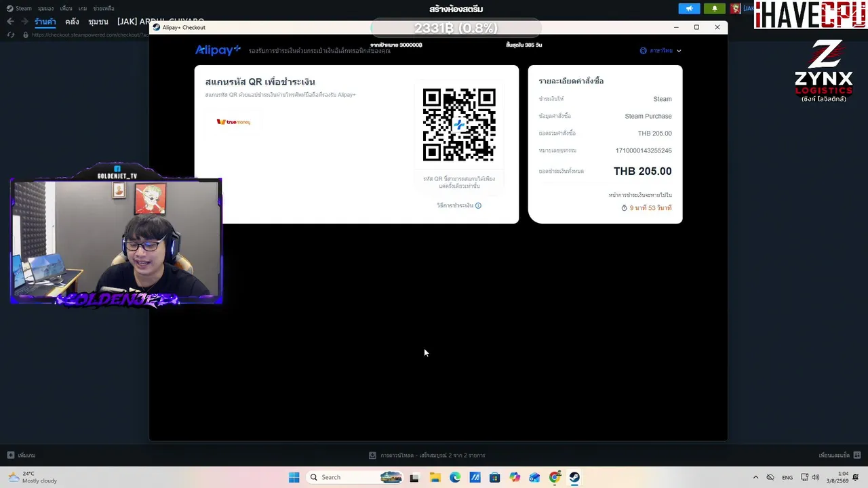Open the วิธีการชำระเงิน payment instructions link
The height and width of the screenshot is (488, 868).
[455, 205]
